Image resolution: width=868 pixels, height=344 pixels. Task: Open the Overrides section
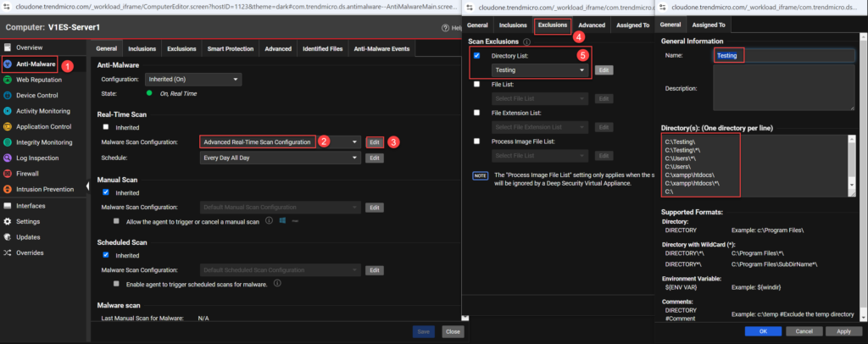tap(30, 252)
